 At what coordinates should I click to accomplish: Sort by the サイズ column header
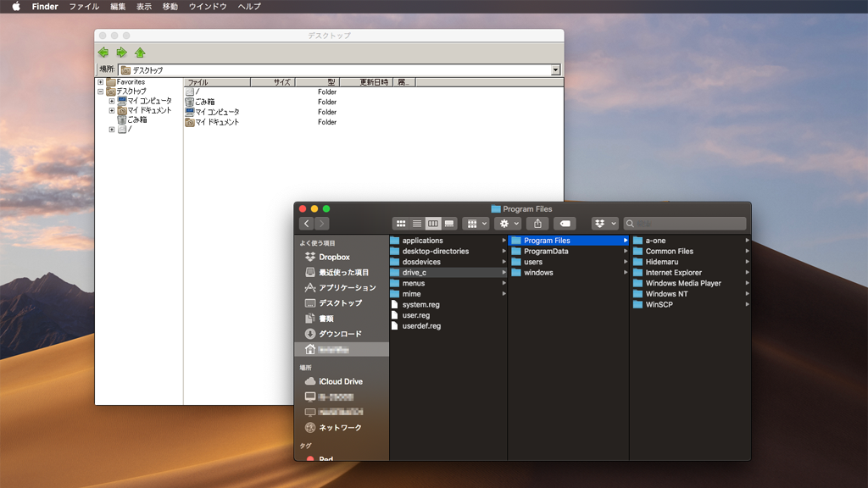(x=273, y=82)
